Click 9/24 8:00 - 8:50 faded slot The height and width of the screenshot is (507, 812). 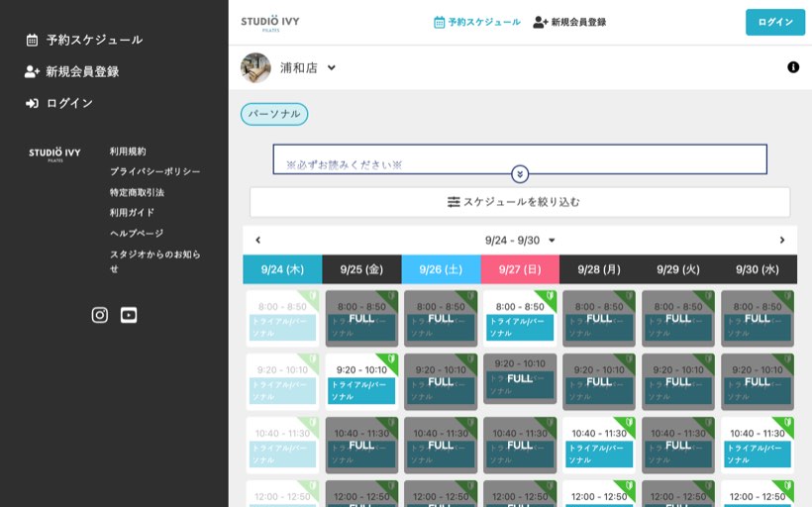pyautogui.click(x=282, y=319)
